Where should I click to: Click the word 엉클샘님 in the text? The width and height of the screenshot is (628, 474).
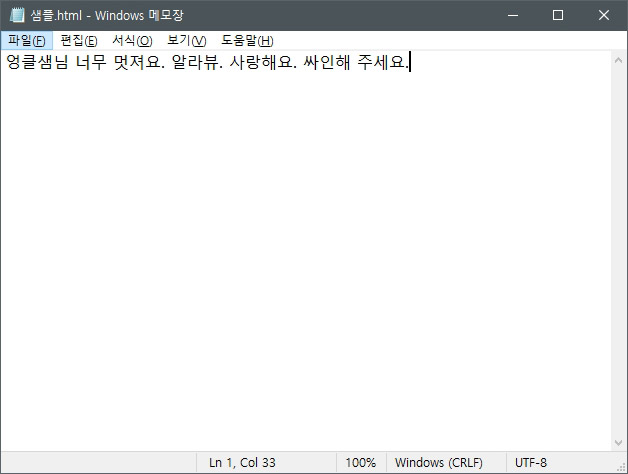pos(37,62)
